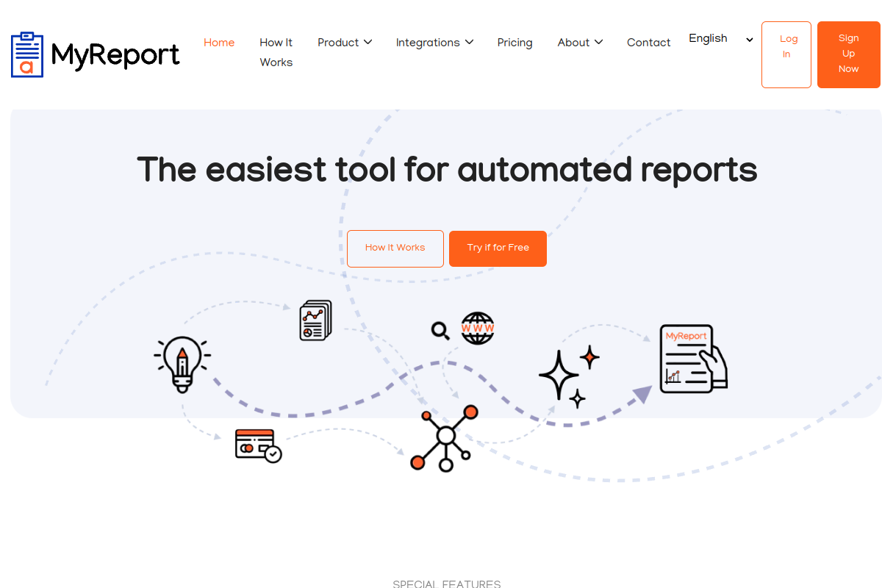Click the magnifying glass search icon

[440, 331]
